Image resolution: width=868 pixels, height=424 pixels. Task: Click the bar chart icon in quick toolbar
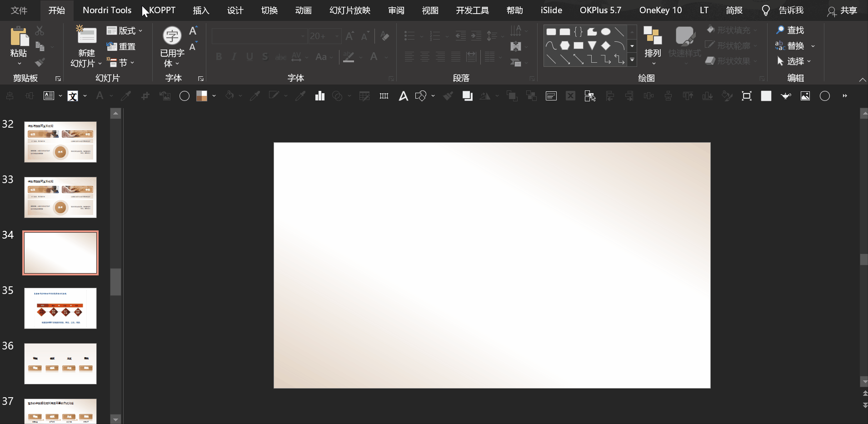point(320,96)
